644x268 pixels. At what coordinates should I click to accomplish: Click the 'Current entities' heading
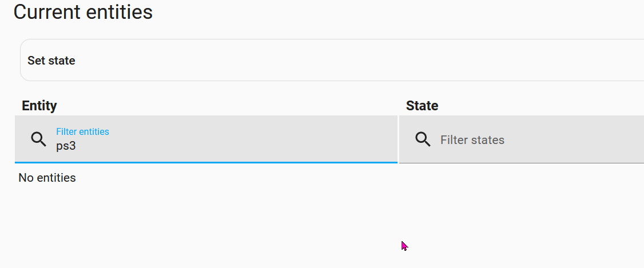click(x=83, y=12)
